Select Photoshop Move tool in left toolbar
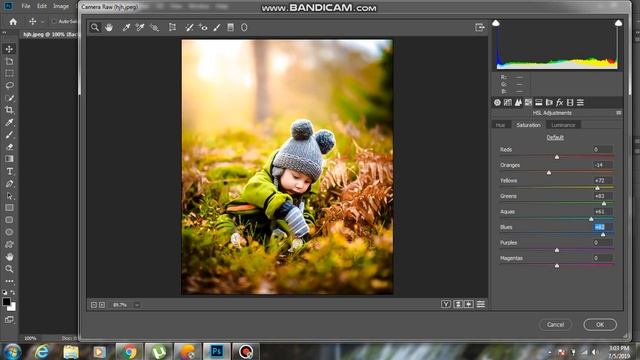Viewport: 640px width, 360px height. pyautogui.click(x=9, y=49)
